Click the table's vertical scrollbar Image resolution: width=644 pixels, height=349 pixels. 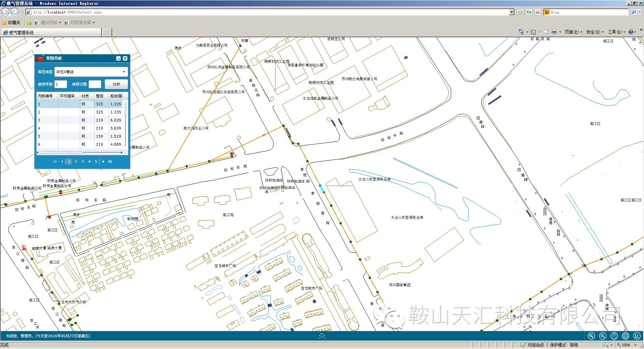tap(126, 123)
